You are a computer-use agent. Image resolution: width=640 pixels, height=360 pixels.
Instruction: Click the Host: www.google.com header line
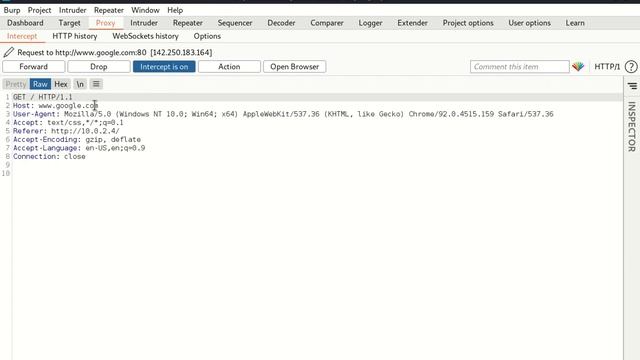56,106
